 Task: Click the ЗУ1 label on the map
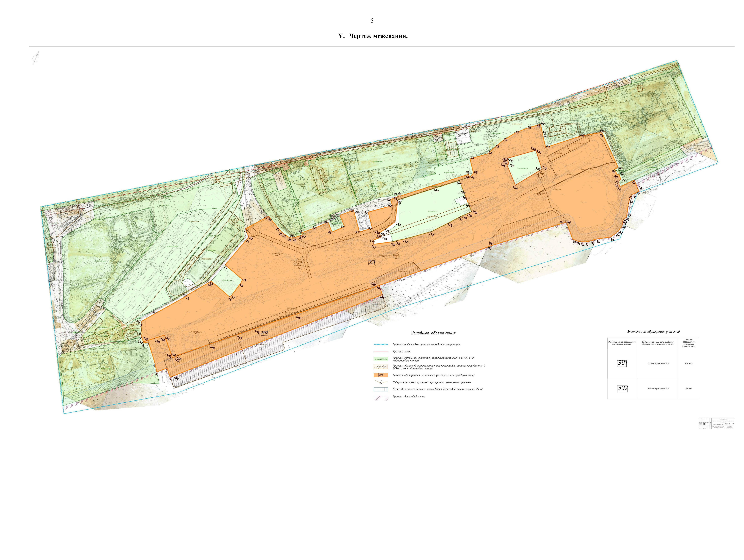coord(372,263)
